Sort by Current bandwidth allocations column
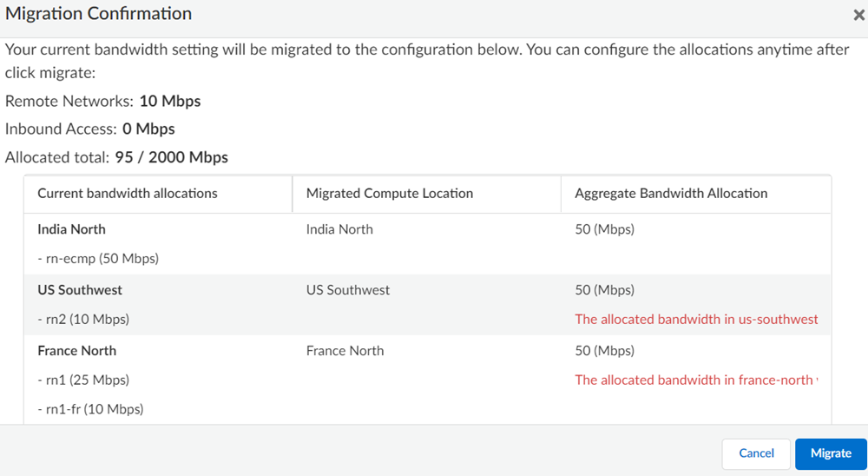Viewport: 868px width, 476px height. point(128,194)
